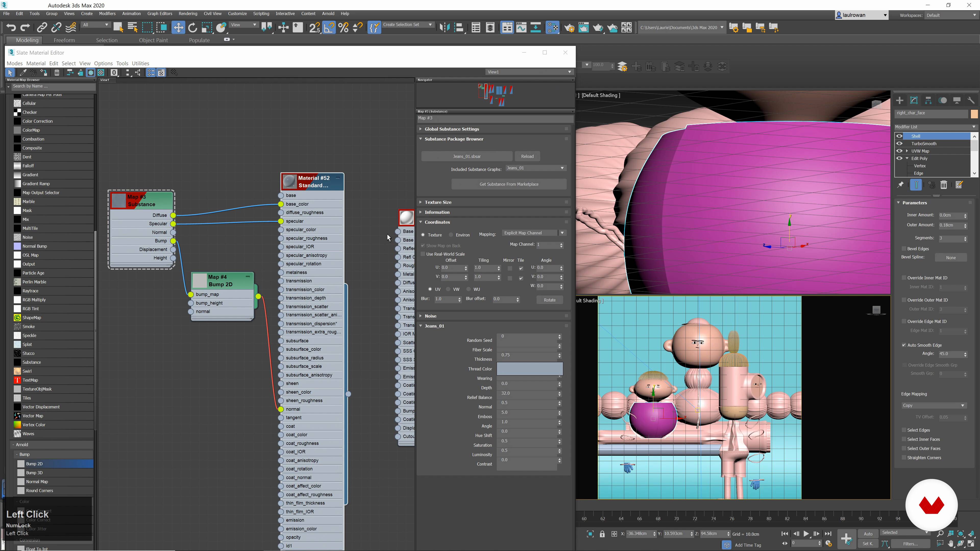Viewport: 980px width, 551px height.
Task: Toggle Percent Snap in main toolbar
Action: click(x=343, y=27)
